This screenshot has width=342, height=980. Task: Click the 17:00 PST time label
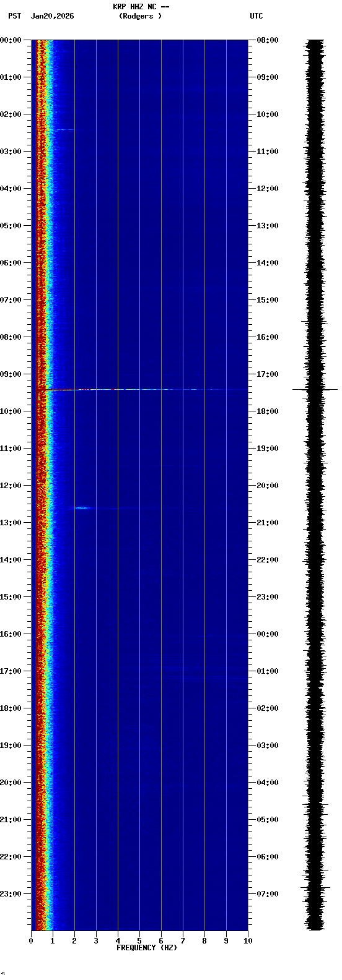[x=11, y=671]
